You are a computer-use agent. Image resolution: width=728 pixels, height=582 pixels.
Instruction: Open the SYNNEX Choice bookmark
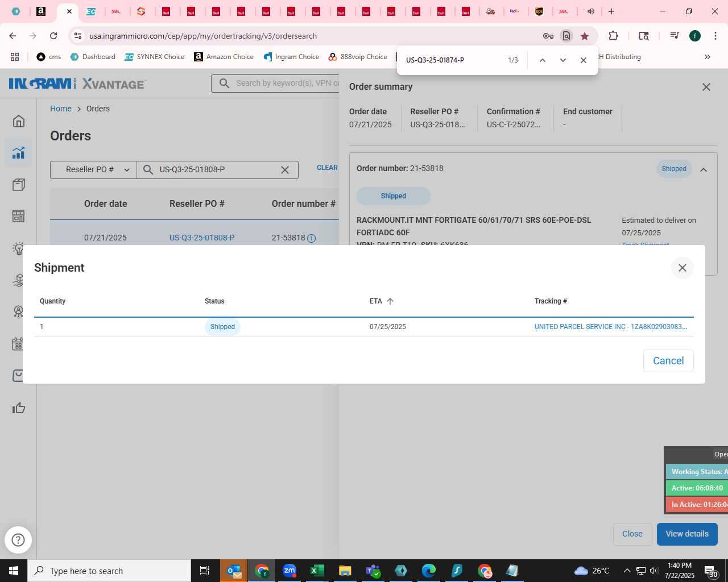tap(155, 57)
